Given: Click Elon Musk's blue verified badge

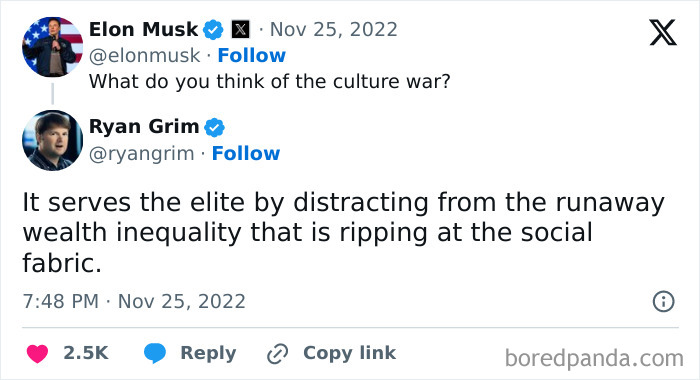Looking at the screenshot, I should 213,30.
